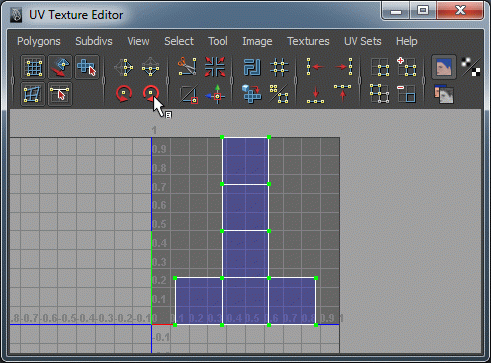Open the Polygons menu
The width and height of the screenshot is (491, 363).
[x=39, y=41]
